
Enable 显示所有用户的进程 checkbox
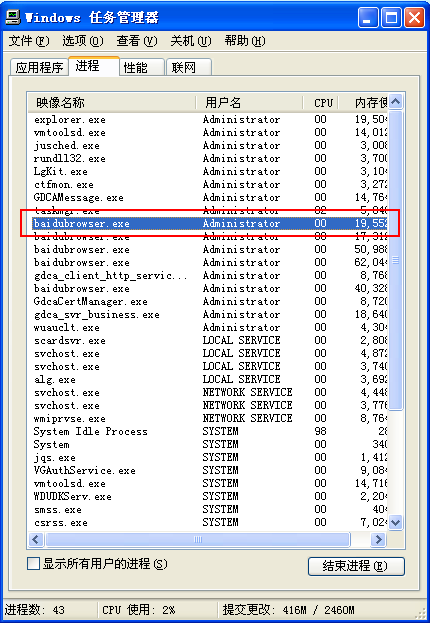[33, 563]
